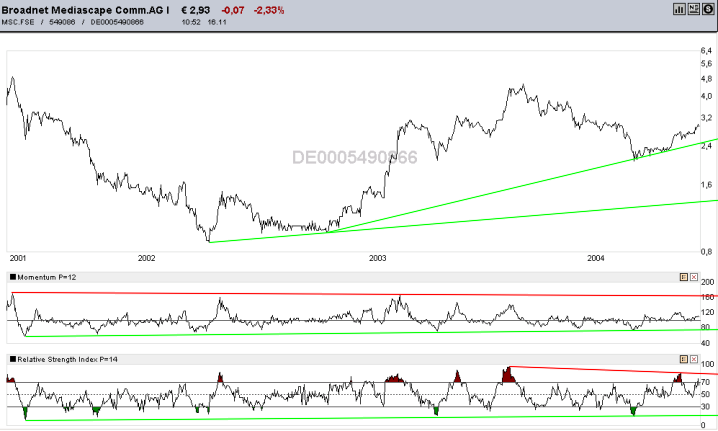Click the 2003 year label on axis
Screen dimensions: 718x431
pos(378,258)
